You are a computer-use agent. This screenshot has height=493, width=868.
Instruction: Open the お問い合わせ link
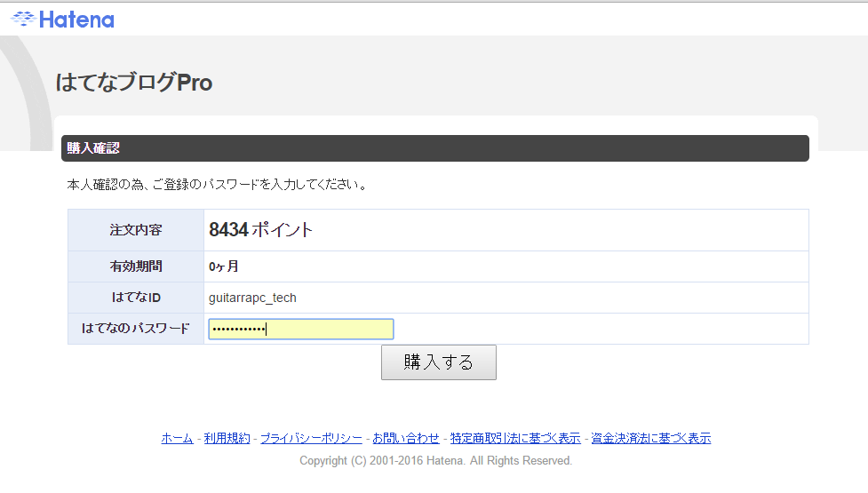coord(406,438)
